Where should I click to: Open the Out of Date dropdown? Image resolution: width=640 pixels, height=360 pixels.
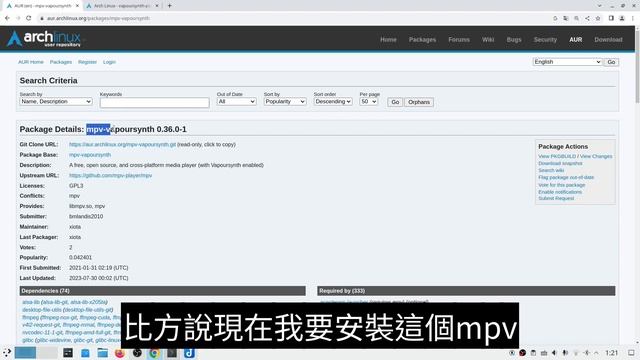pyautogui.click(x=236, y=101)
